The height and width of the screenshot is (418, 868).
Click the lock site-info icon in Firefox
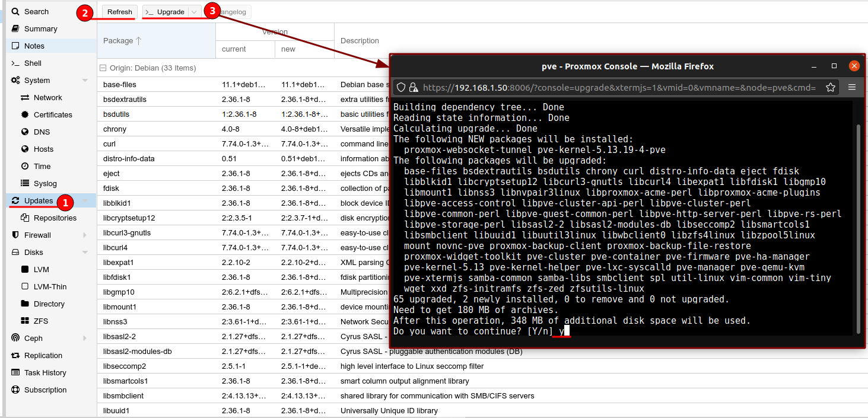coord(414,88)
